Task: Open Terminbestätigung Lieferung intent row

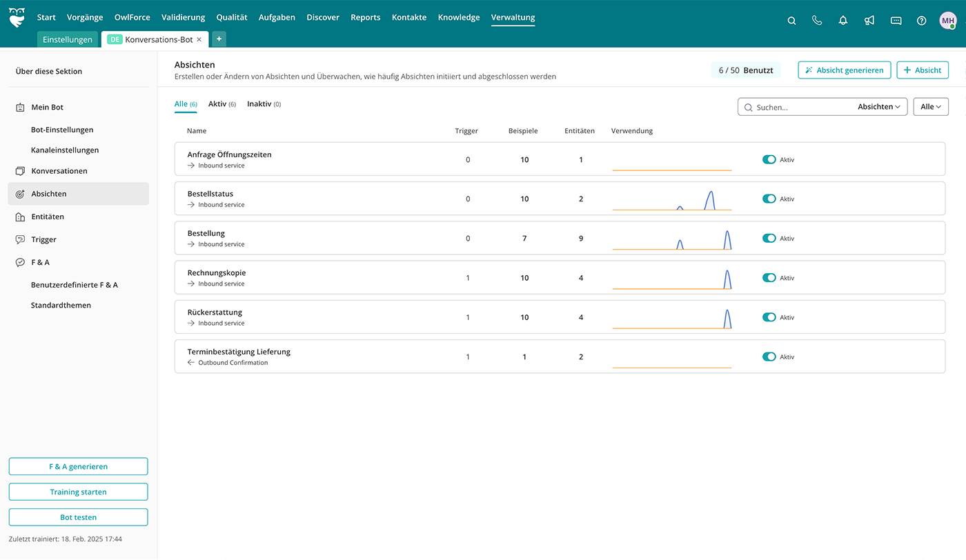Action: point(560,357)
